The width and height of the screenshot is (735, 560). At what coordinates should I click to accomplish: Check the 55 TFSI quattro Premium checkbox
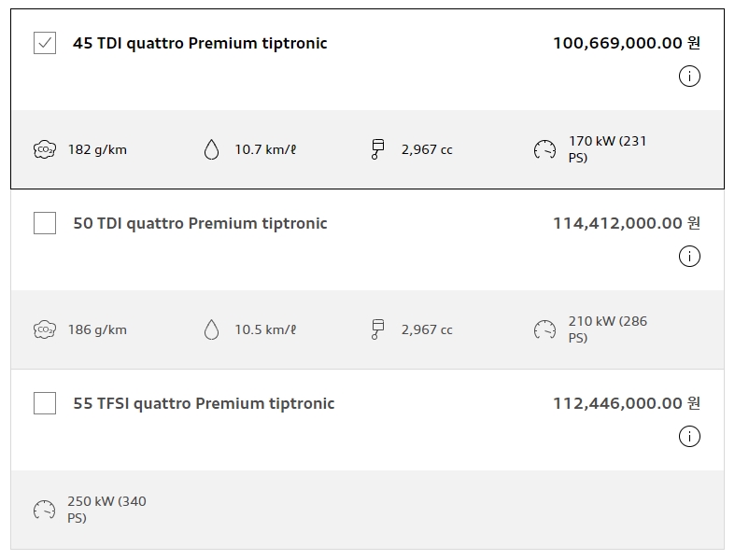[x=45, y=403]
